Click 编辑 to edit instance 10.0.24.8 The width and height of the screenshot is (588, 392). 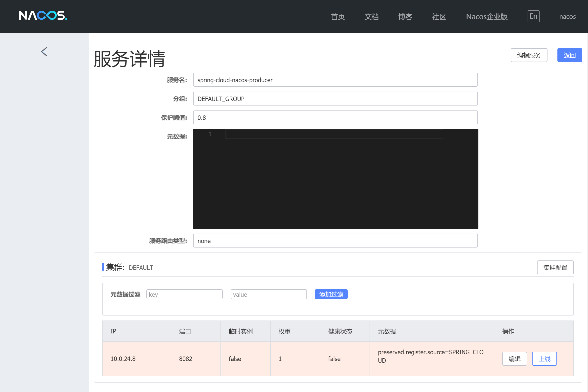coord(514,358)
